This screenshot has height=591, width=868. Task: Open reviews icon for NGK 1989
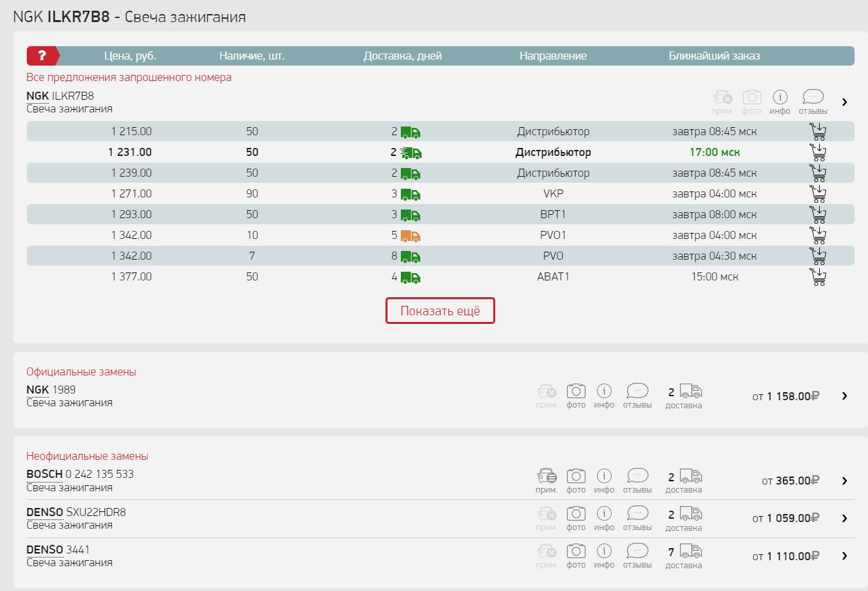point(637,396)
